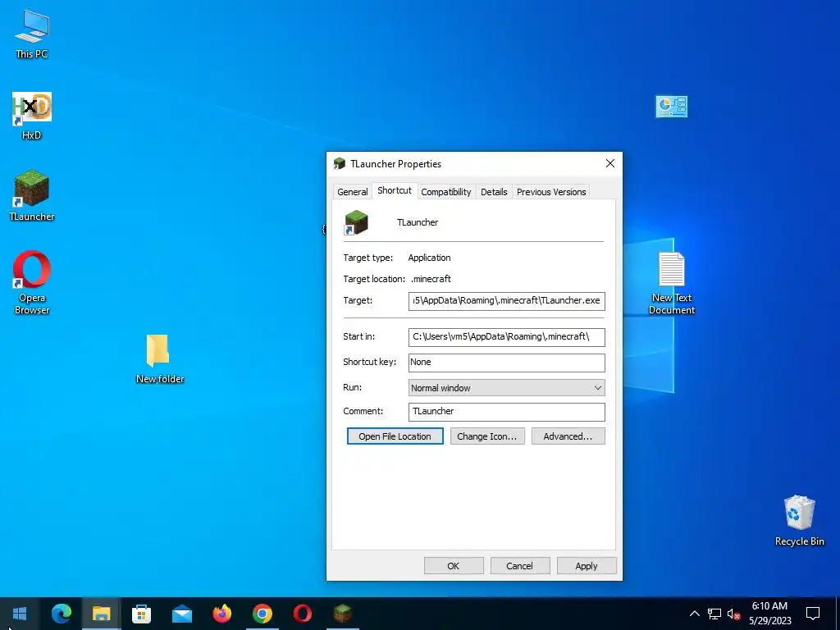The height and width of the screenshot is (630, 840).
Task: Launch Firefox from the taskbar
Action: pos(221,614)
